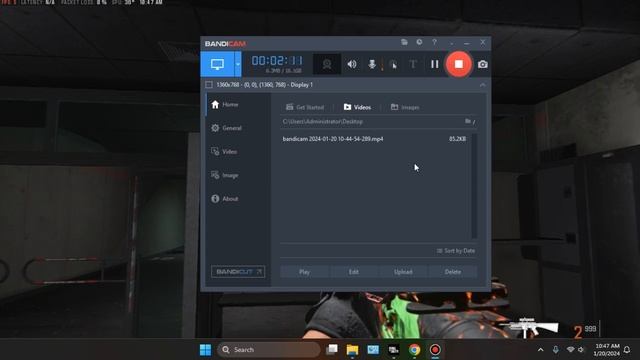Open volume control in system tray

point(580,350)
